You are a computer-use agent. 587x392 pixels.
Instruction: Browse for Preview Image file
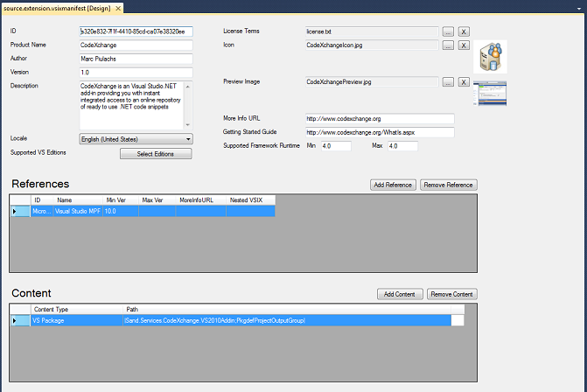point(448,81)
